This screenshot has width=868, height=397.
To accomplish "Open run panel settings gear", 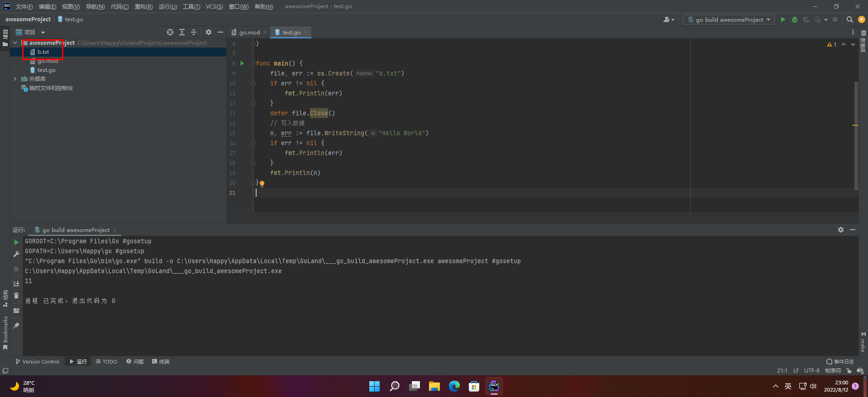I will (840, 230).
